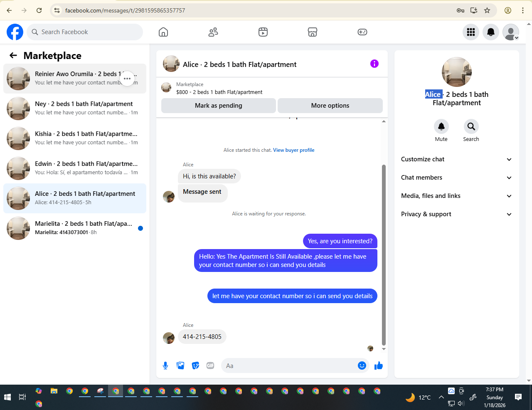Screen dimensions: 532x410
Task: Open the Video tab icon
Action: 263,32
